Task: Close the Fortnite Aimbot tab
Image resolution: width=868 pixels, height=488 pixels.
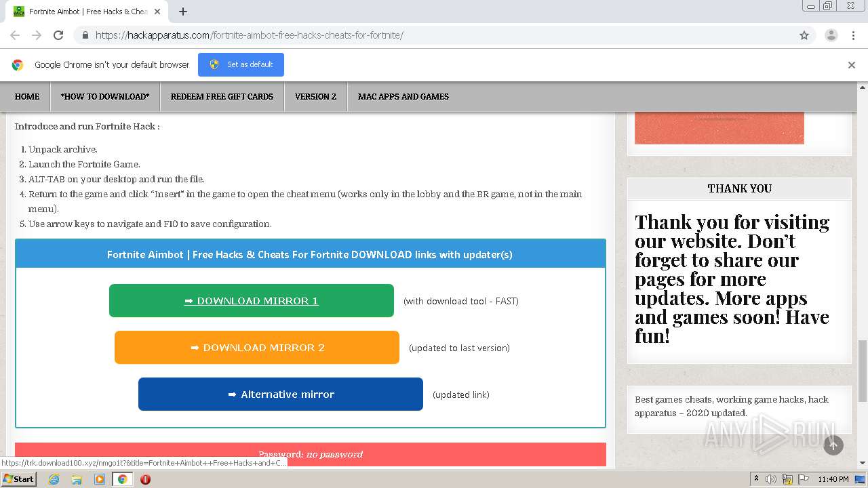Action: tap(157, 12)
